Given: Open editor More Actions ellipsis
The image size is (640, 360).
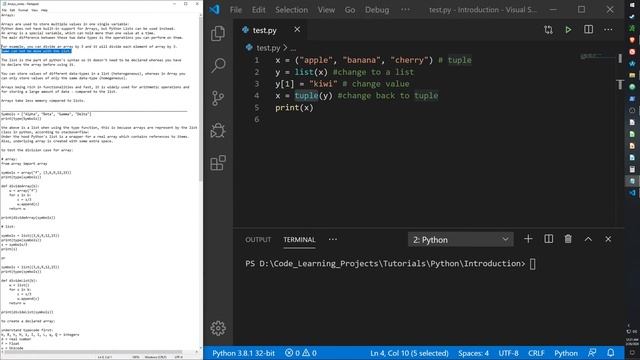Looking at the screenshot, I should click(x=608, y=29).
